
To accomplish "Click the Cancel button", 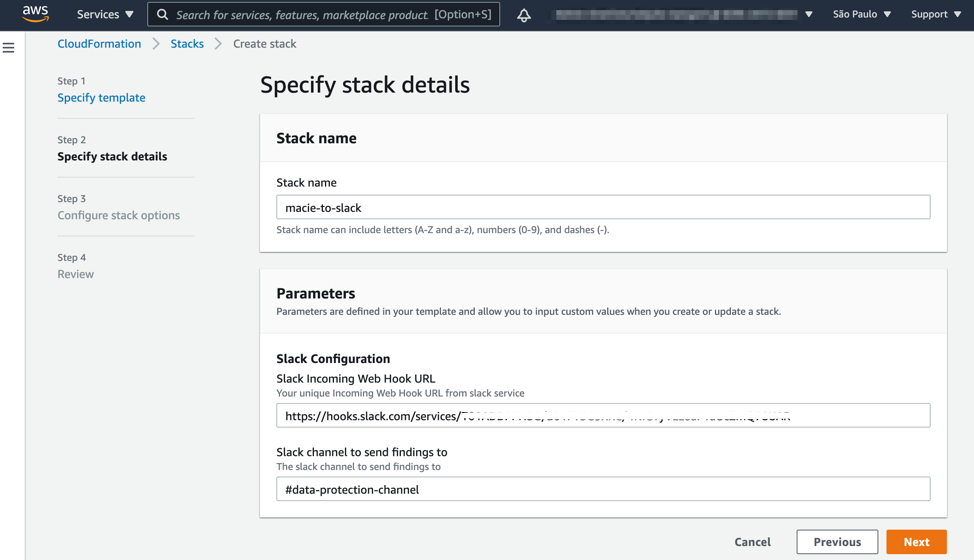I will [752, 542].
